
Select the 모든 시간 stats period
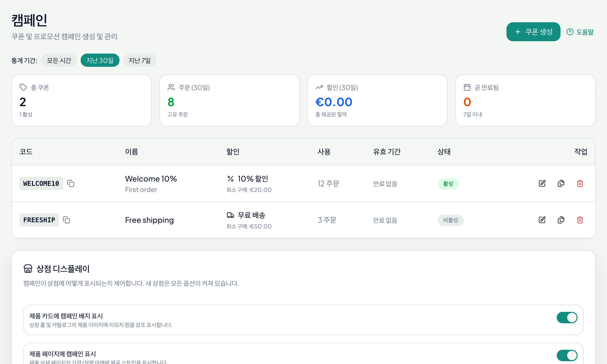[59, 60]
